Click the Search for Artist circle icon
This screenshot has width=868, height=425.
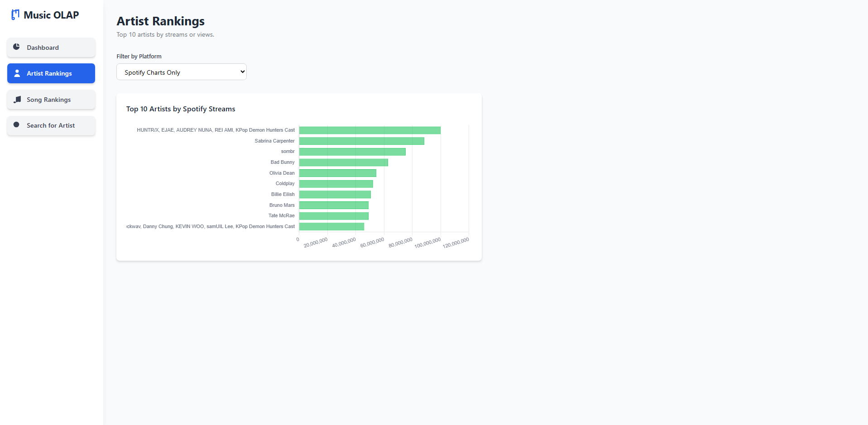pos(17,125)
